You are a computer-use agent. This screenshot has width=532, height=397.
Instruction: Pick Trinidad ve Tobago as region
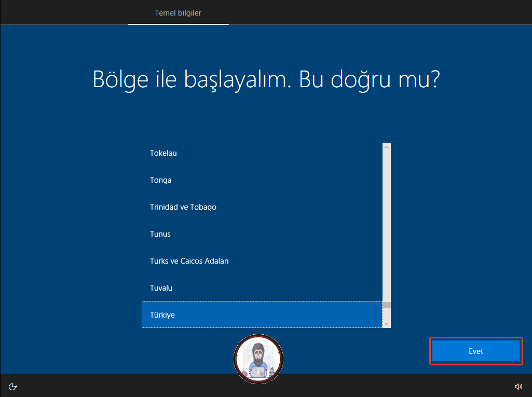point(262,207)
